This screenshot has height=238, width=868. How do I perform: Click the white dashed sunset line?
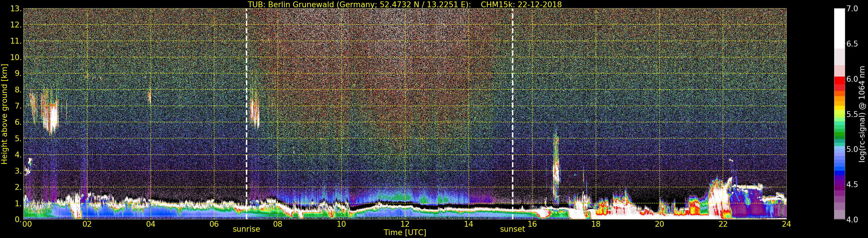click(x=513, y=114)
